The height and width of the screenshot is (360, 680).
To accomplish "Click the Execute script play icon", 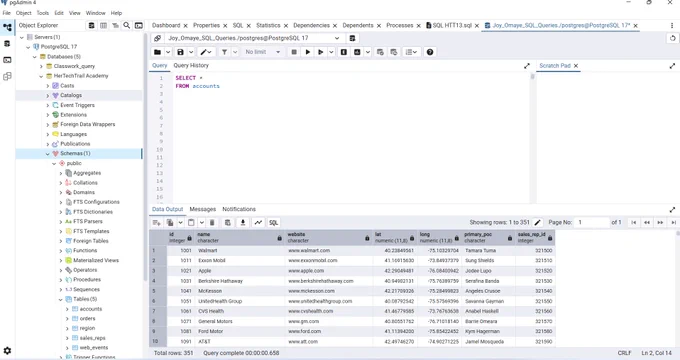I will coord(321,52).
